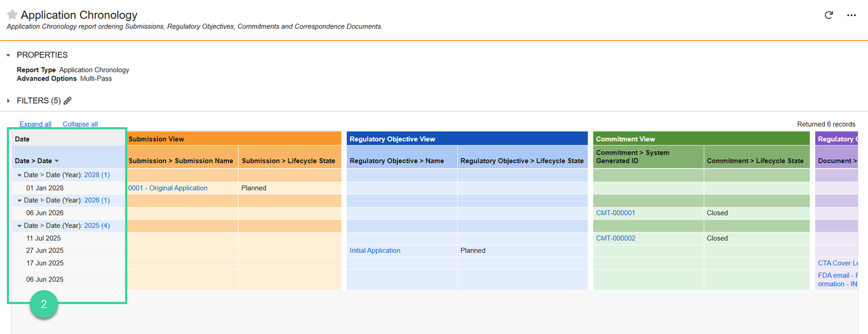Open the FDA email document link
This screenshot has height=334, width=868.
(x=838, y=280)
